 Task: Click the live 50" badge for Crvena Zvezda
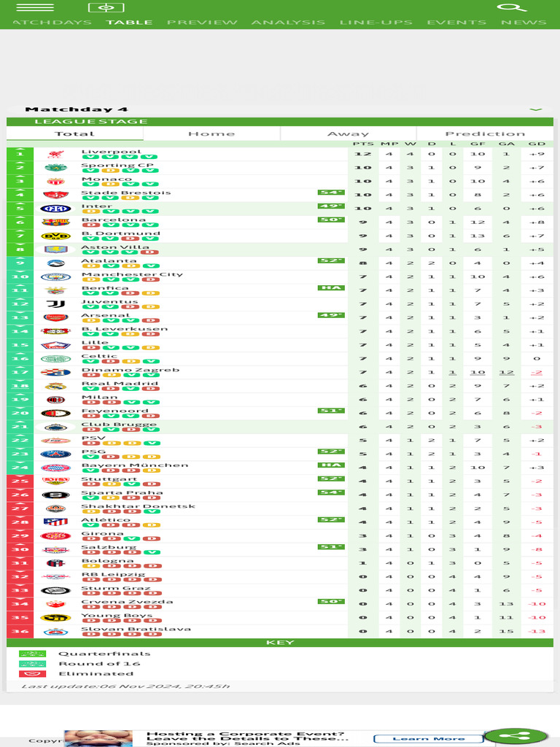331,602
